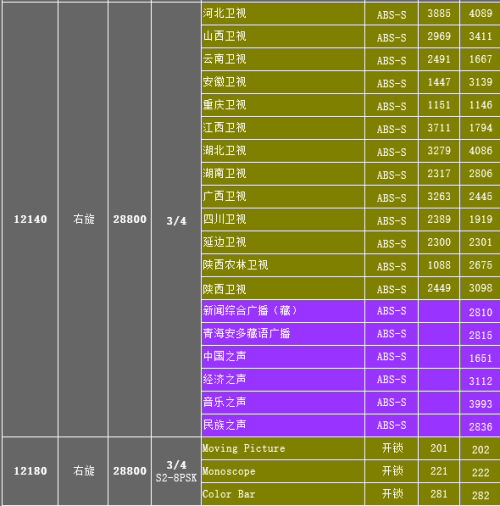Click the 3/4 S2-8PSK cell for 12180
This screenshot has width=500, height=506.
click(176, 472)
